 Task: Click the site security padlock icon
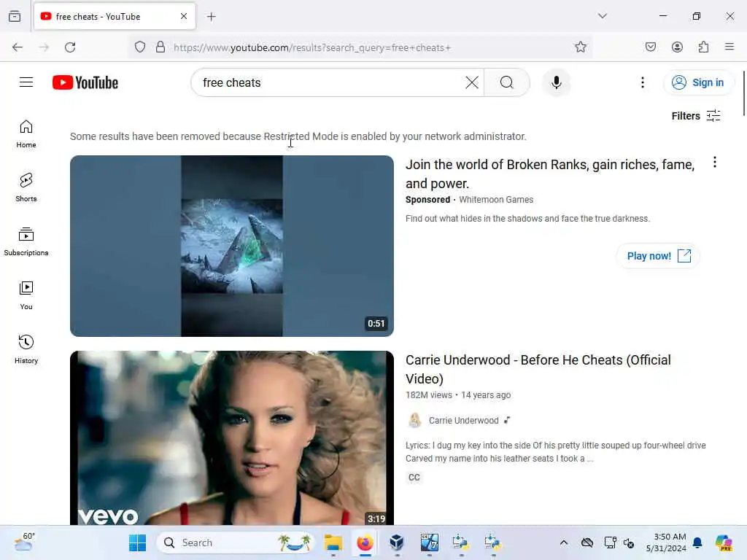coord(160,47)
